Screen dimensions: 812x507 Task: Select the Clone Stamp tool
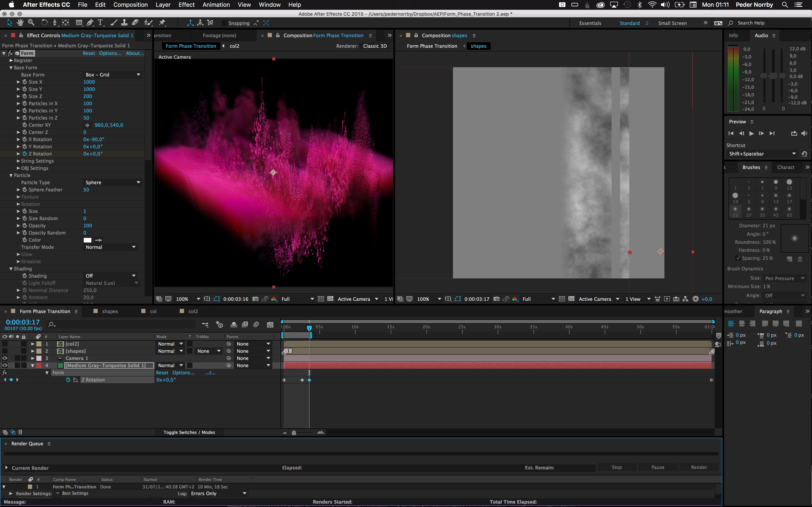(x=125, y=22)
